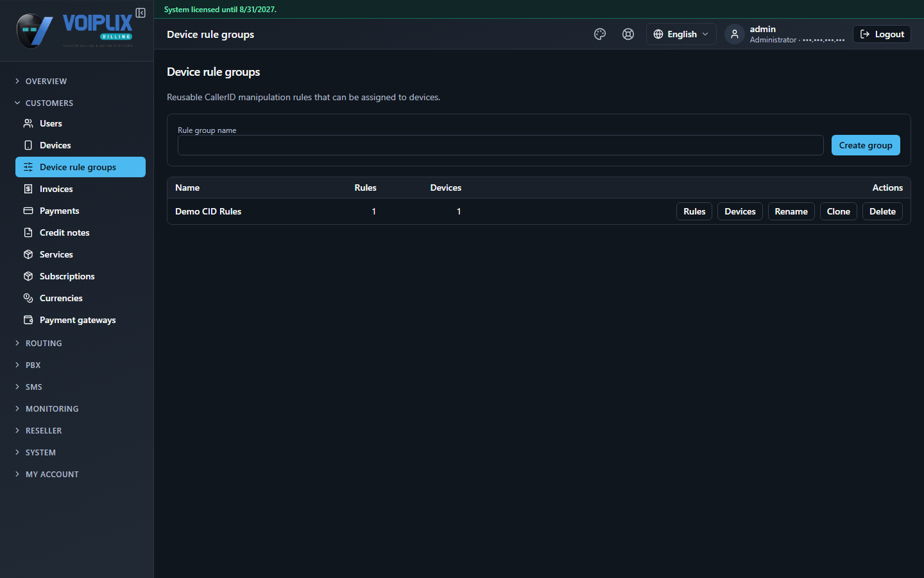This screenshot has width=924, height=578.
Task: Rename the Demo CID Rules group
Action: (x=791, y=211)
